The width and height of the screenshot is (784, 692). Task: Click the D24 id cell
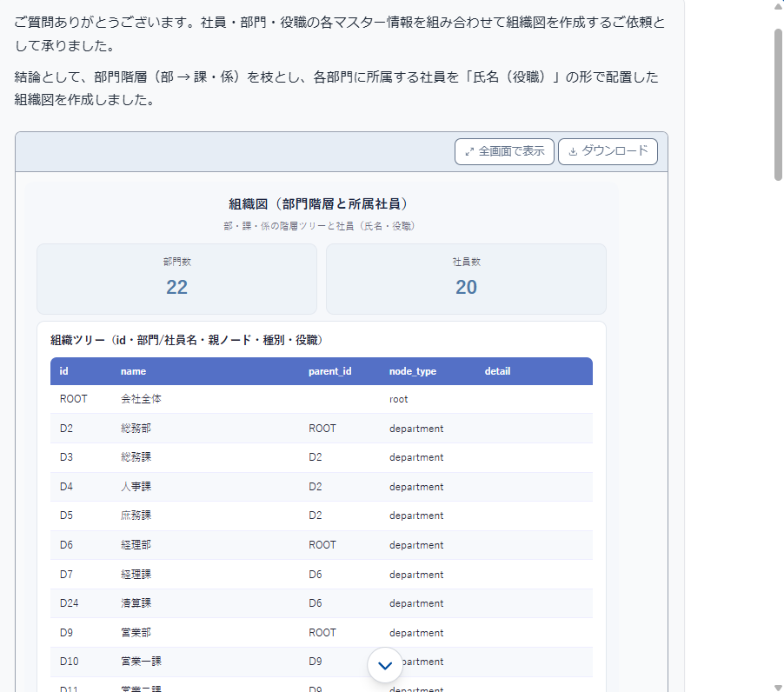(69, 603)
